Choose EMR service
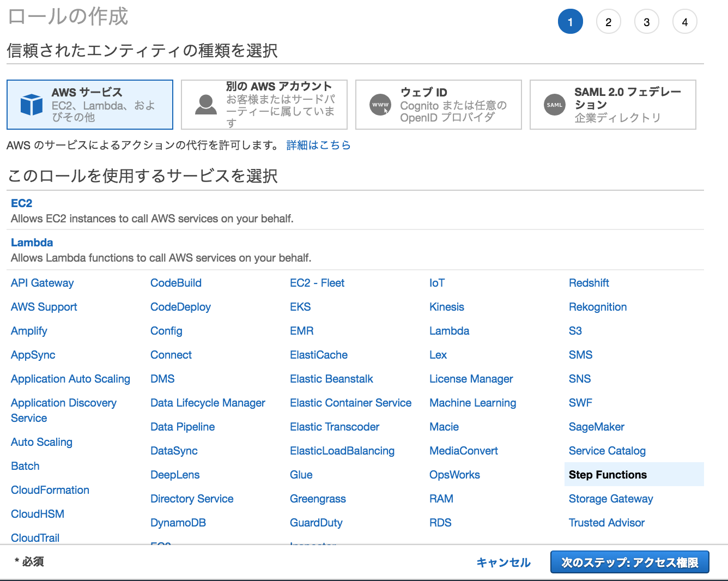The width and height of the screenshot is (728, 581). pos(302,331)
